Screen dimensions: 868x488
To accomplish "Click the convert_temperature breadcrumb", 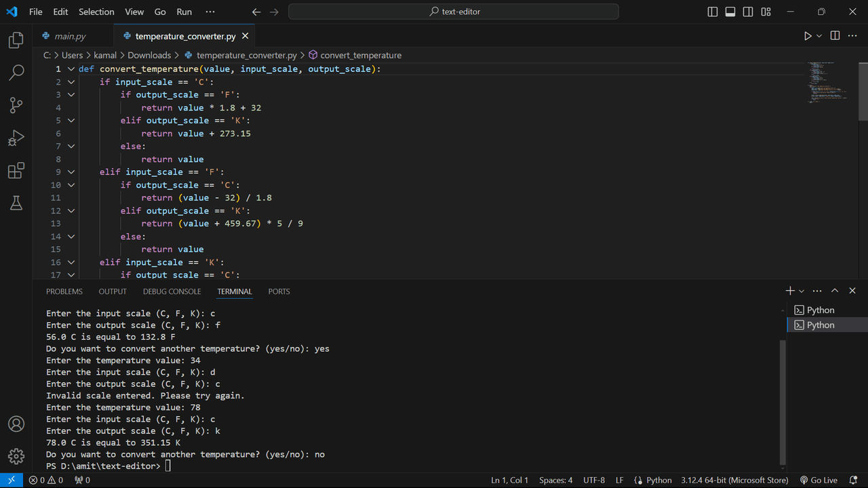I will click(x=355, y=56).
